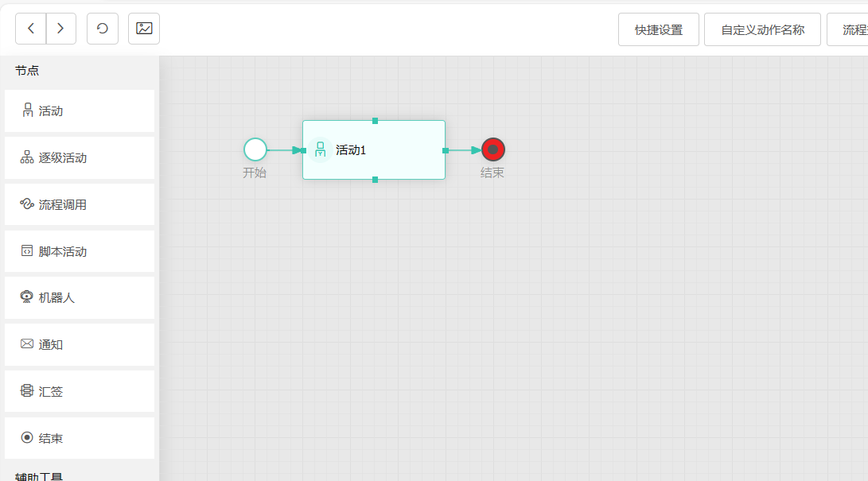
Task: Select the 开始 start circle on canvas
Action: (x=255, y=149)
